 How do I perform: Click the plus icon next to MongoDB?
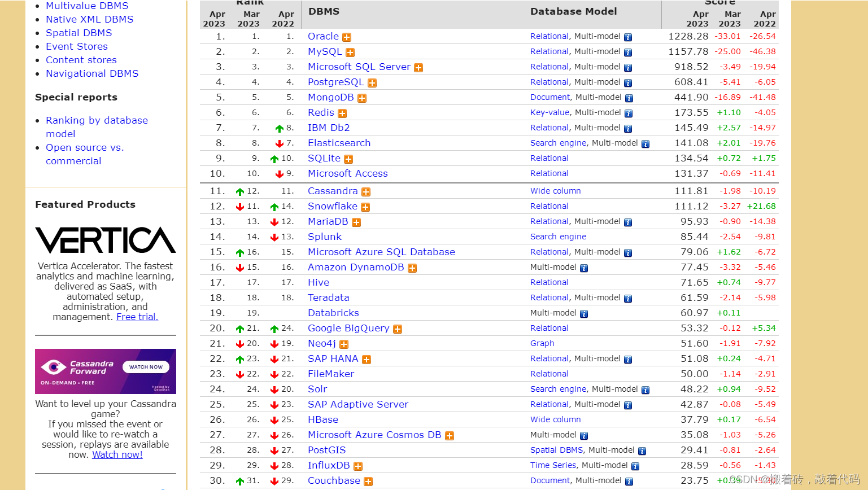(x=362, y=98)
